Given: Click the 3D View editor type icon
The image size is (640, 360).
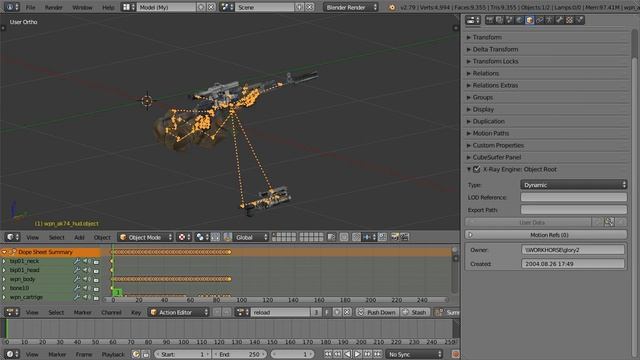Looking at the screenshot, I should [13, 237].
